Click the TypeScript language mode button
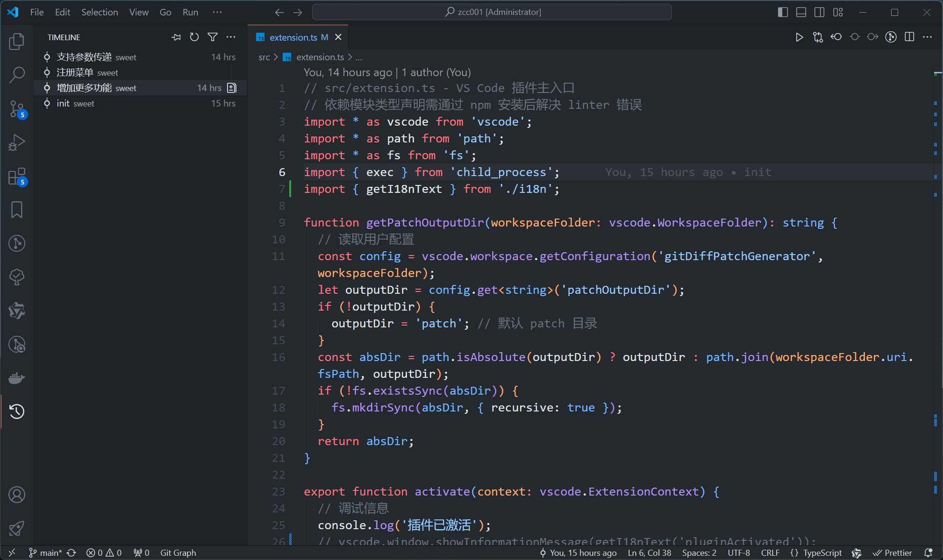The image size is (943, 560). (822, 553)
